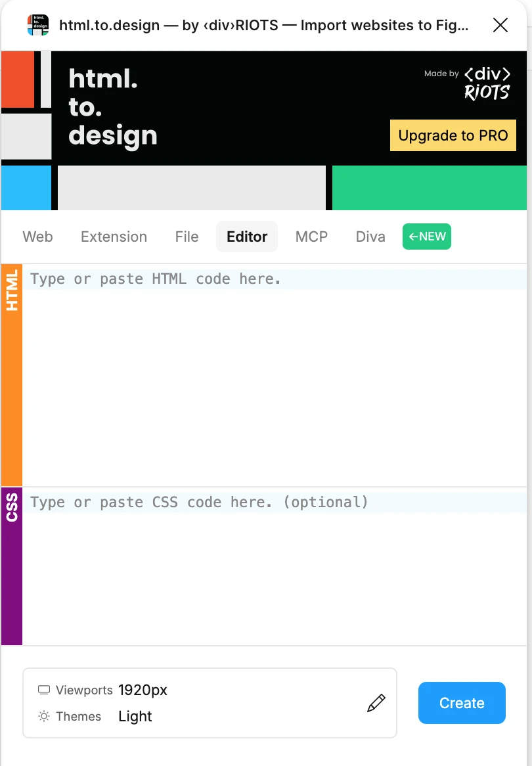Viewport: 532px width, 766px height.
Task: Focus the CSS code input area
Action: tap(275, 566)
